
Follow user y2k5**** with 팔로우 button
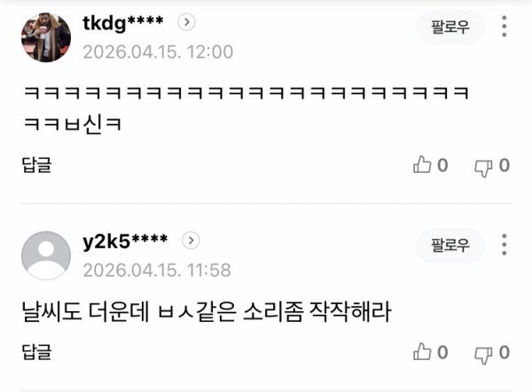click(x=450, y=245)
